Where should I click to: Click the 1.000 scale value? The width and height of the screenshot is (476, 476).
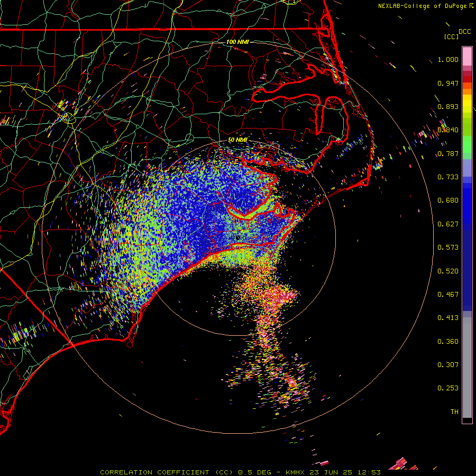(x=448, y=59)
